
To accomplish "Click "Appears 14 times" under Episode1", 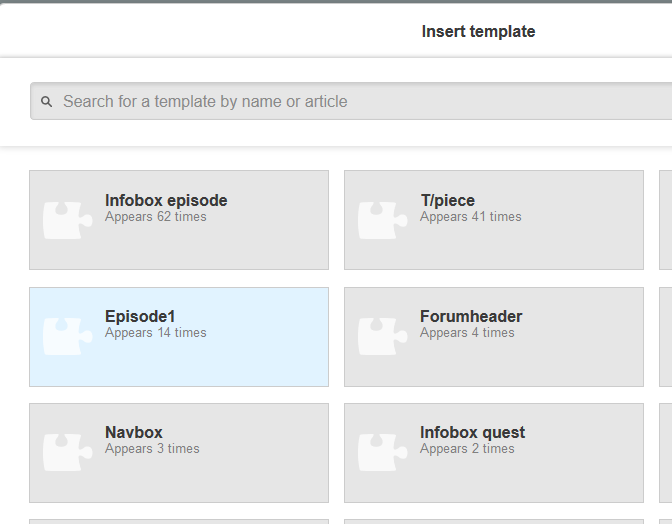I will click(156, 333).
